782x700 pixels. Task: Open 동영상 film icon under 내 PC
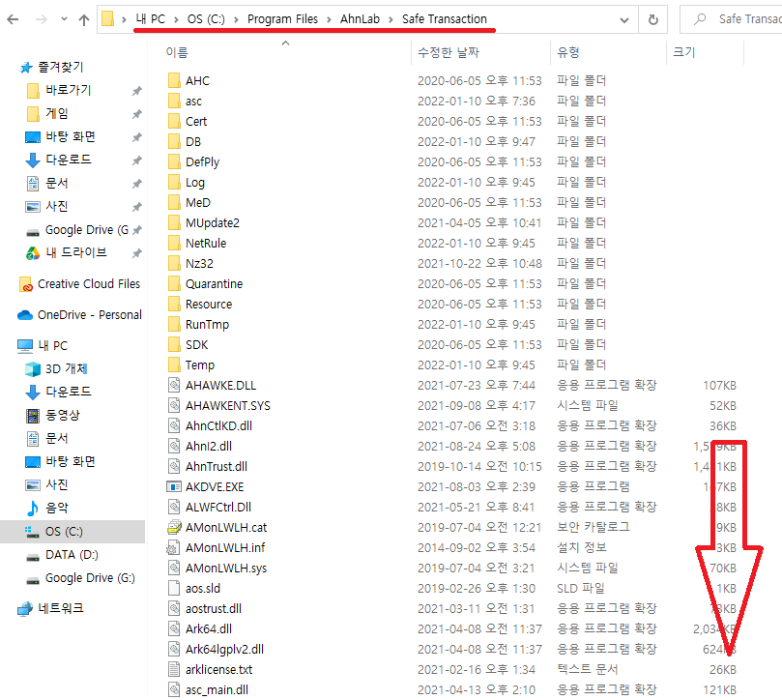tap(33, 416)
